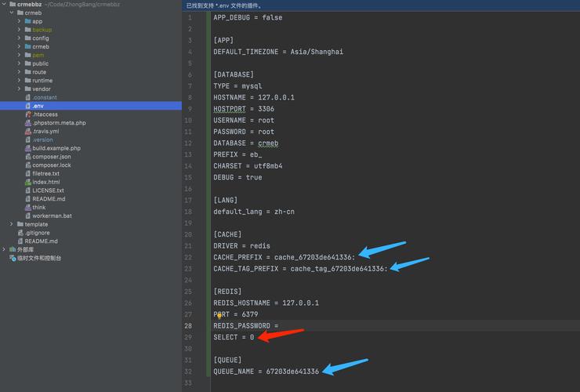Select the .gitignore file
580x392 pixels.
point(37,233)
